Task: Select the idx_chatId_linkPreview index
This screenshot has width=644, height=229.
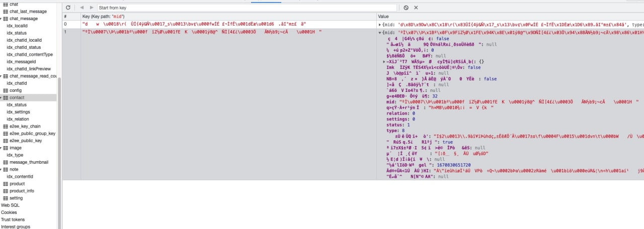Action: 29,69
